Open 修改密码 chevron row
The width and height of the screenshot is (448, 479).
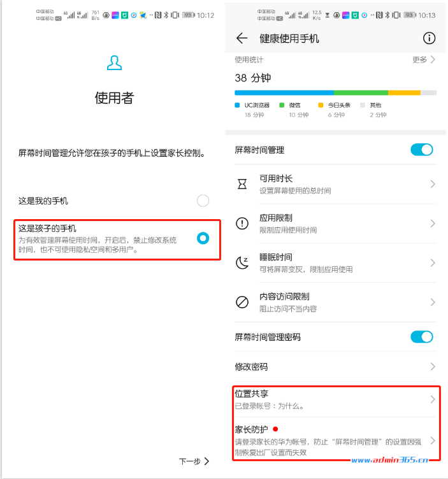pos(336,367)
